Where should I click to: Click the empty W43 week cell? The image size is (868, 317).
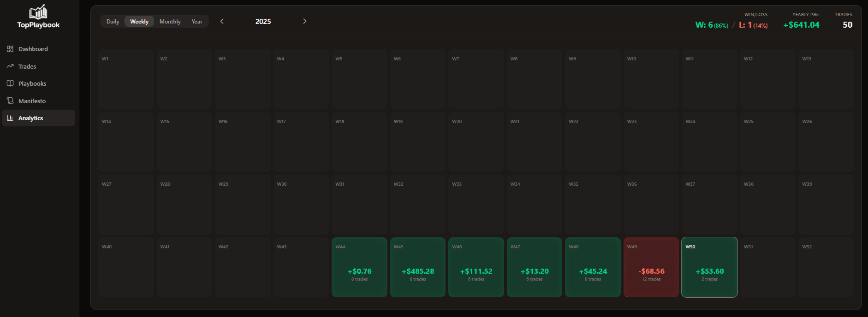(301, 267)
